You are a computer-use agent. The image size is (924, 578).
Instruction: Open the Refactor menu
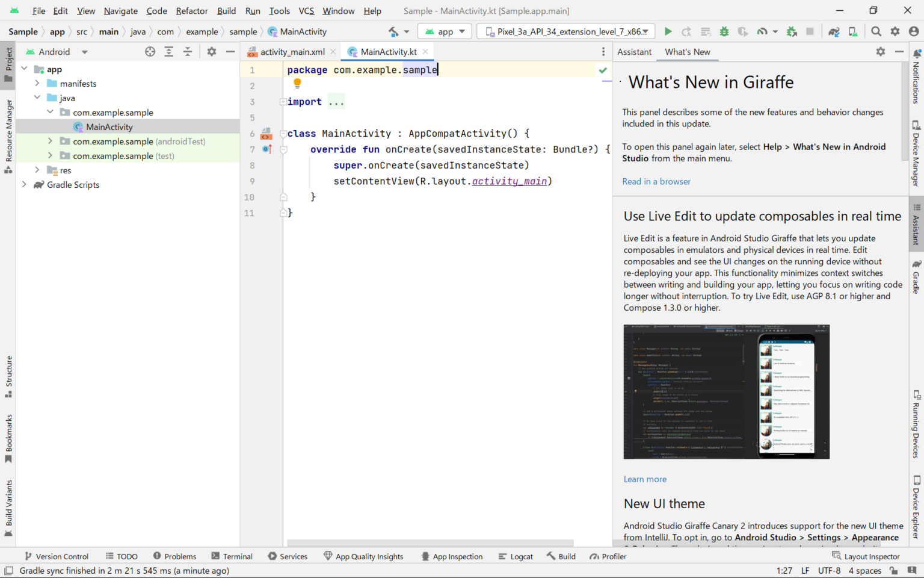(x=191, y=10)
